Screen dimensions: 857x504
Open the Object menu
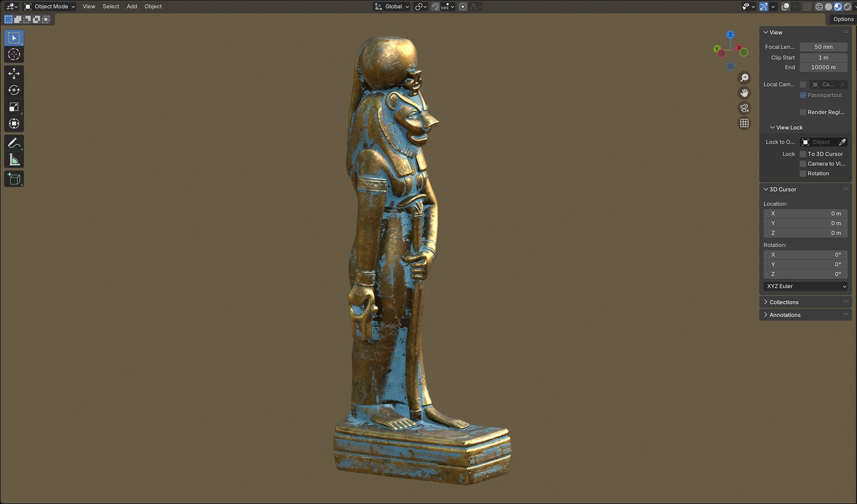coord(153,7)
